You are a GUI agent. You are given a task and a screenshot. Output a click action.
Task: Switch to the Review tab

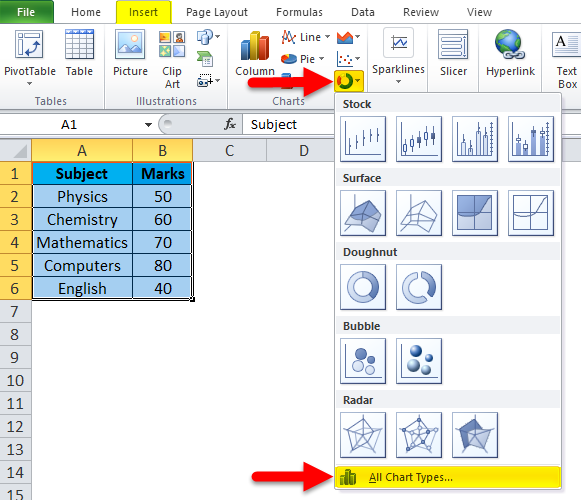421,12
